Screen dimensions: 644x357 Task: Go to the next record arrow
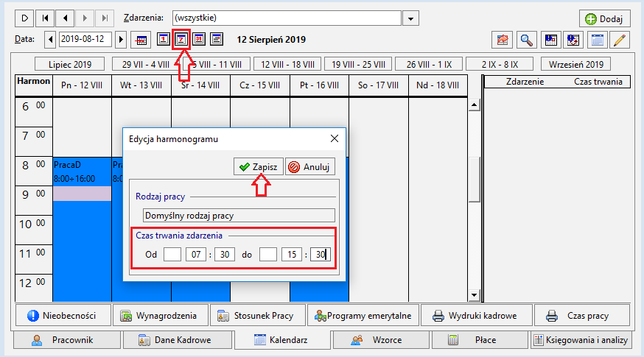[85, 18]
